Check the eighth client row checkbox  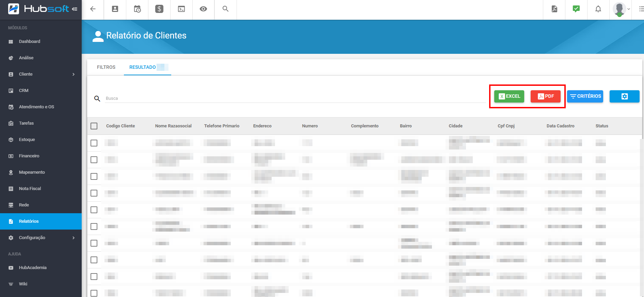[94, 260]
